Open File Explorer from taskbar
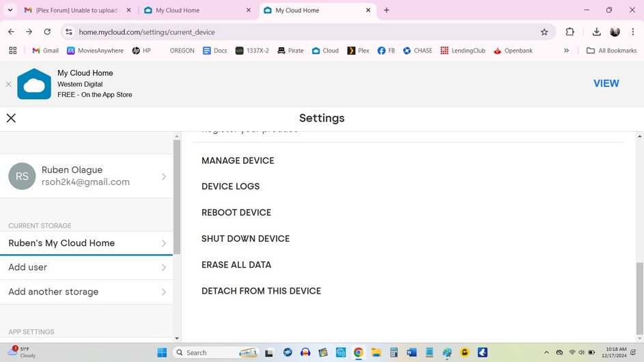 (x=376, y=352)
